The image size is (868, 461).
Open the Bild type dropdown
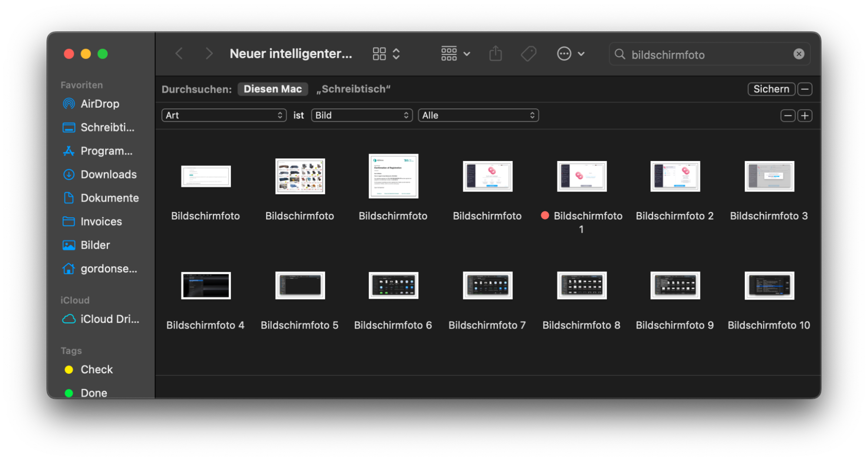click(362, 115)
